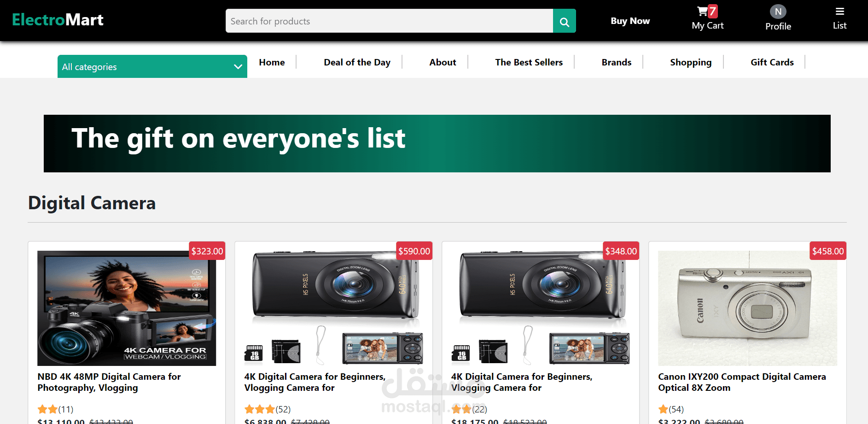Click the green search magnifier button

click(x=564, y=21)
